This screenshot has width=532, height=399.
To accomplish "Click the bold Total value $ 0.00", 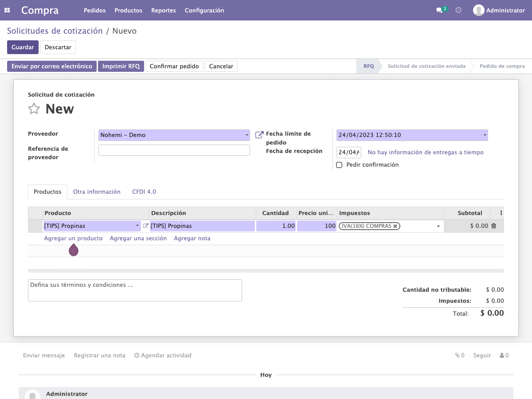I will click(492, 313).
